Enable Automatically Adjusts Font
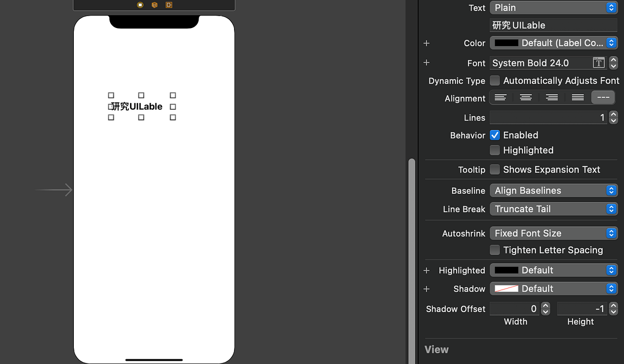Image resolution: width=624 pixels, height=364 pixels. point(495,81)
